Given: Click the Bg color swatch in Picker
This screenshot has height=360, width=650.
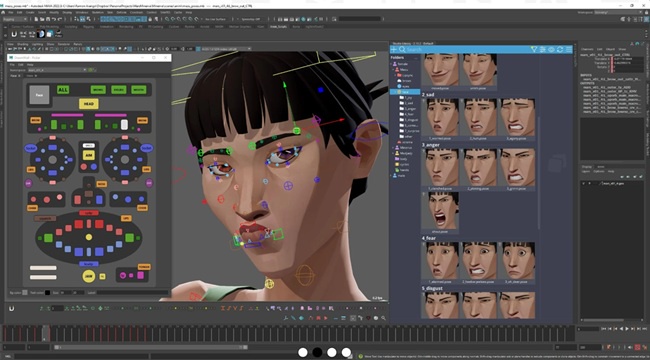Looking at the screenshot, I should [x=25, y=292].
